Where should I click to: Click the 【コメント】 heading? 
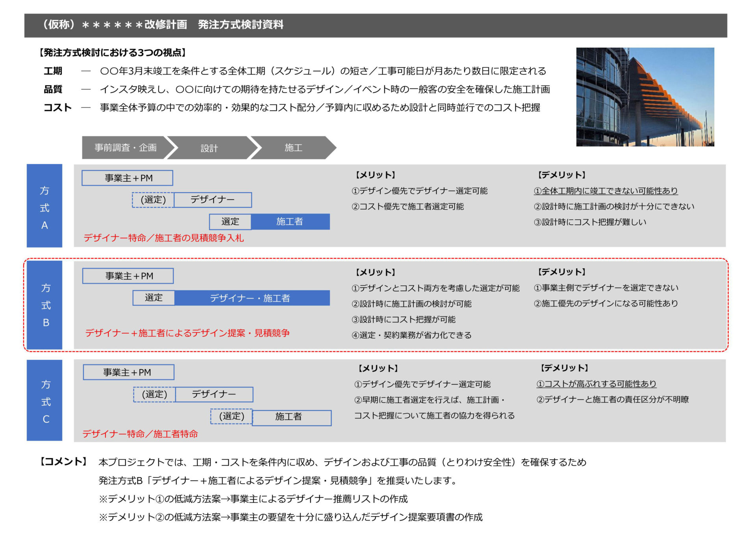tap(63, 462)
